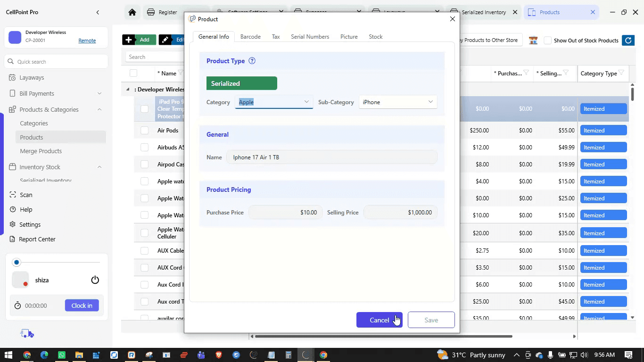Check the Apple Watch Celluler row checkbox
The image size is (644, 362).
click(x=145, y=233)
